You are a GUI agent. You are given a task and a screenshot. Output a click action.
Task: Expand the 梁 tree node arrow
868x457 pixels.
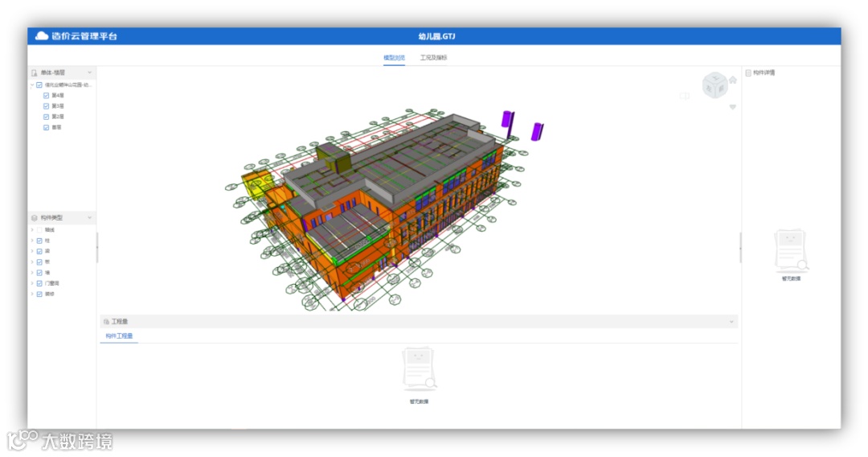pos(32,251)
